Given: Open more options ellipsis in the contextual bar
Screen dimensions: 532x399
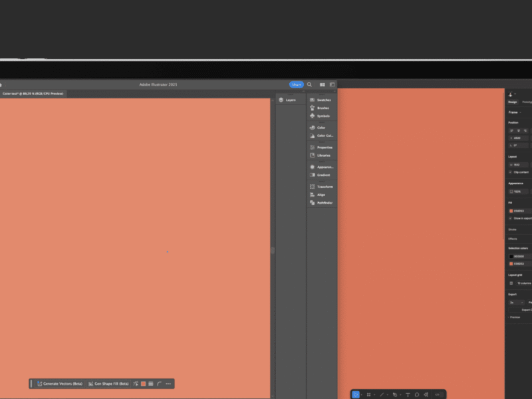Looking at the screenshot, I should pos(168,384).
